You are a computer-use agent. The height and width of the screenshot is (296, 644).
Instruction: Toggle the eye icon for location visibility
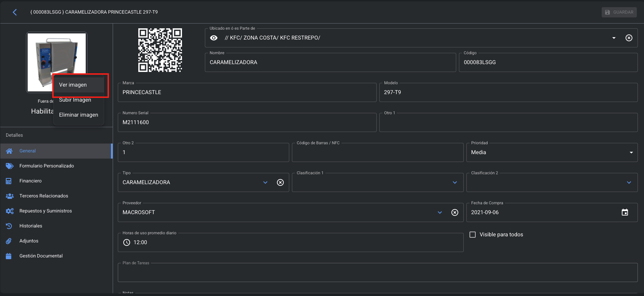point(214,38)
